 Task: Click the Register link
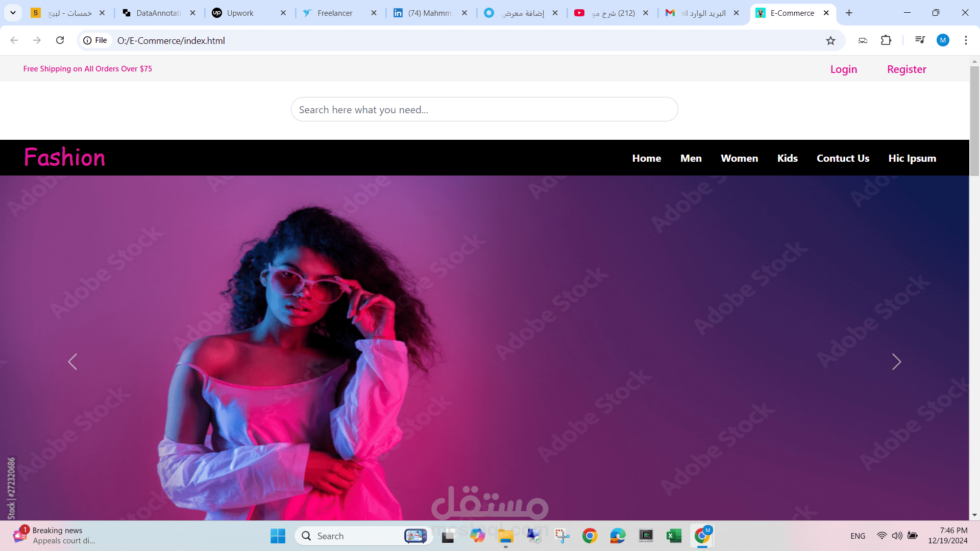click(906, 69)
